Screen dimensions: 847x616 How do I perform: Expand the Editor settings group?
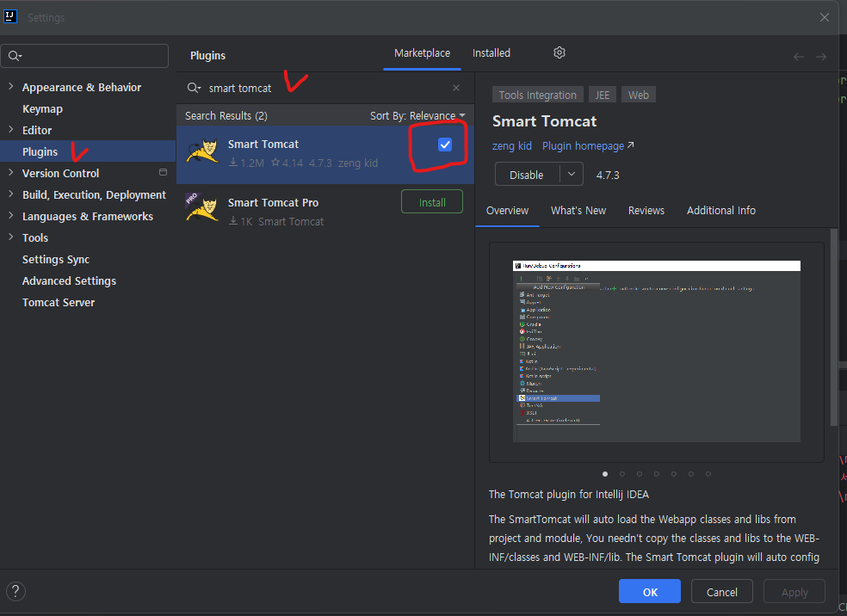tap(11, 130)
